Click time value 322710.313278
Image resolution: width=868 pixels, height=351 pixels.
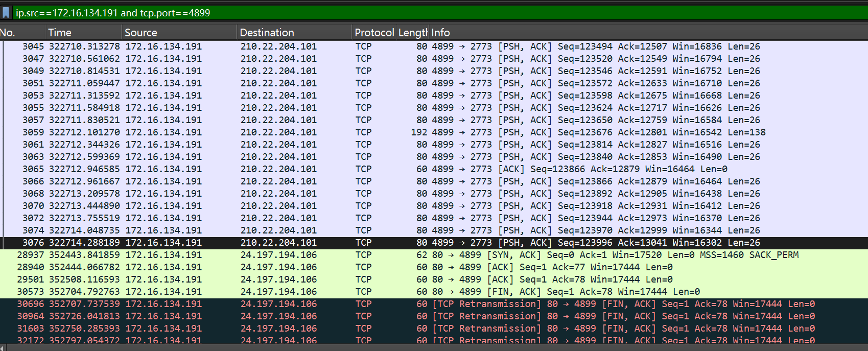[84, 46]
